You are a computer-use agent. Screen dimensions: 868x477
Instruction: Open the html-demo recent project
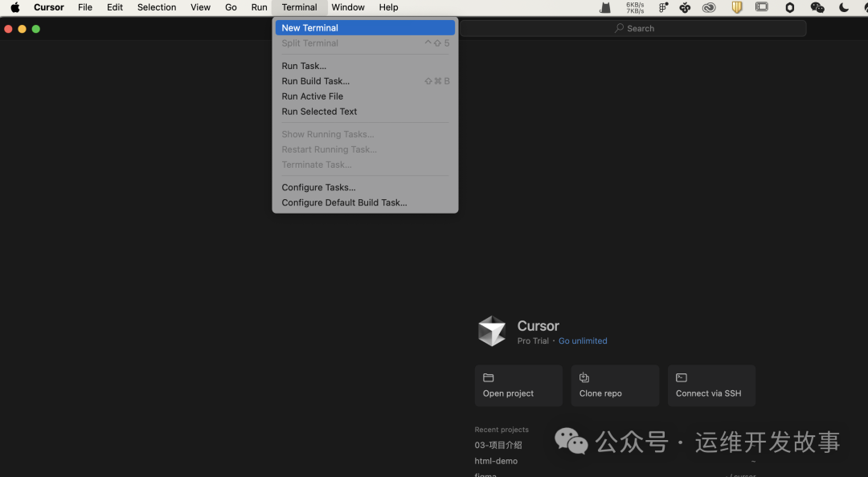click(x=495, y=461)
